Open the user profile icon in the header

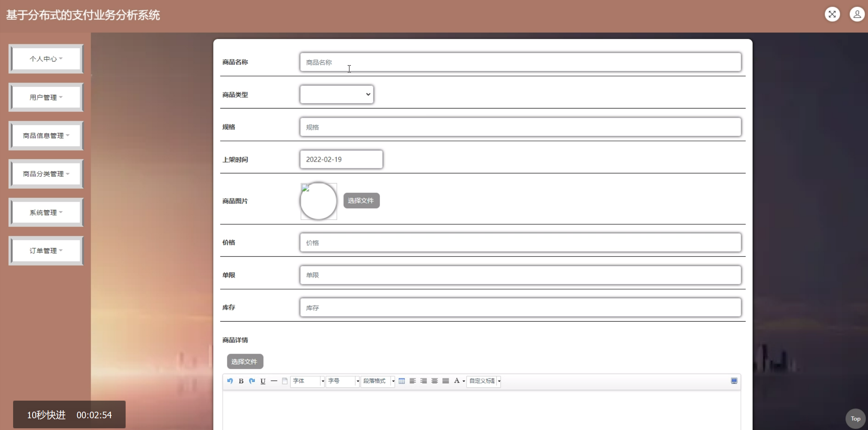(x=857, y=15)
